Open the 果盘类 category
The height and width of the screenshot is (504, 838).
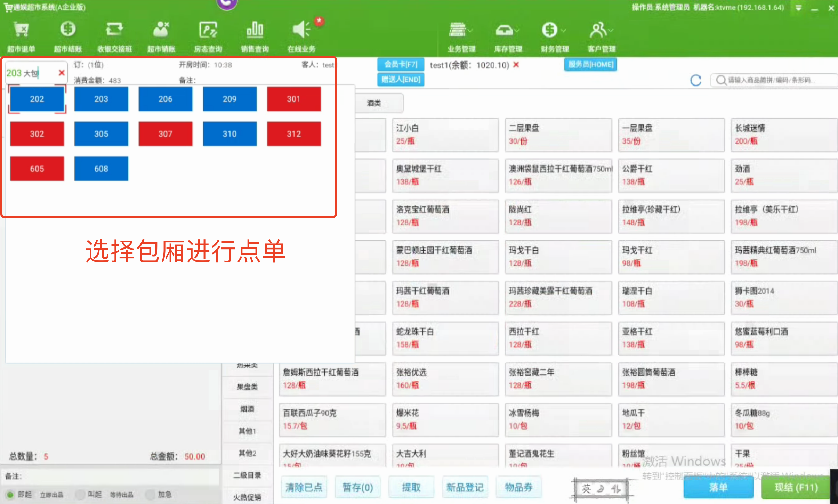[x=247, y=387]
